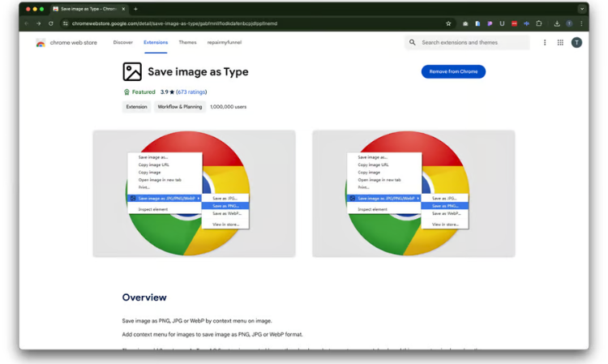Click the browser forward arrow
Viewport: 608px width, 364px height.
[x=38, y=24]
